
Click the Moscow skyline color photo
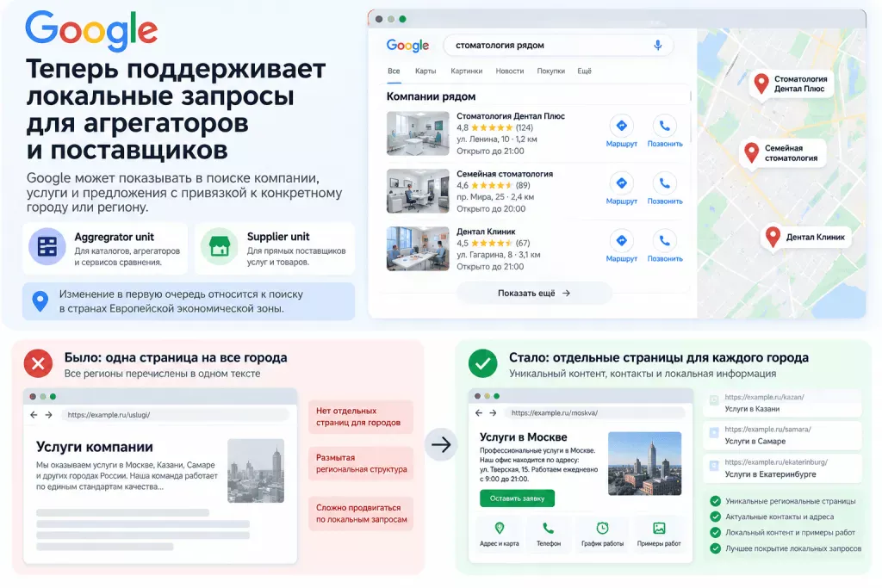644,463
